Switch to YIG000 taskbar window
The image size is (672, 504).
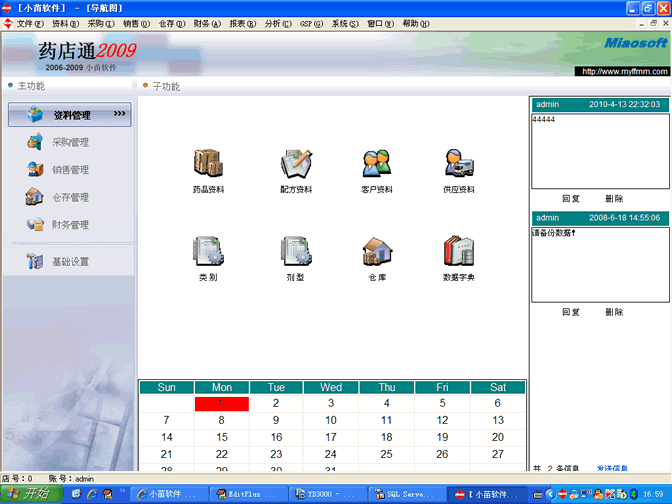[x=327, y=494]
